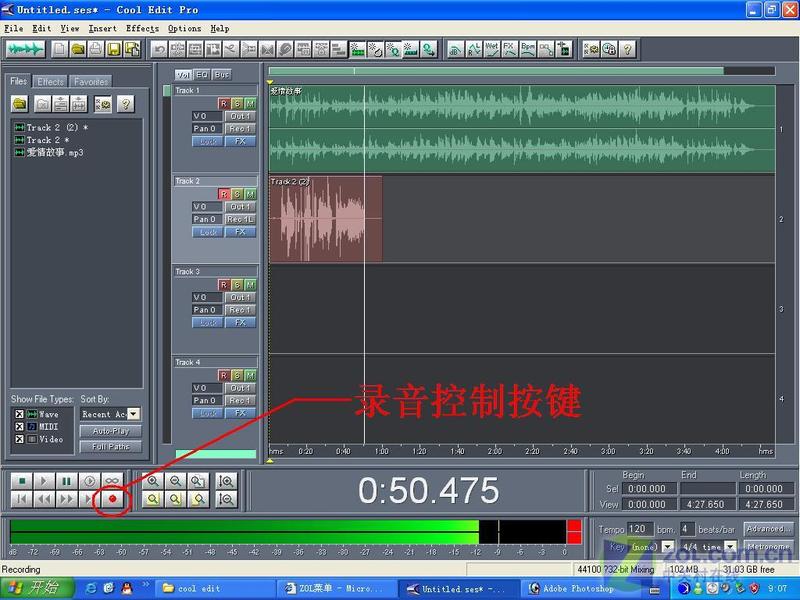Toggle solo S on Track 1
Viewport: 800px width, 600px height.
click(x=237, y=104)
